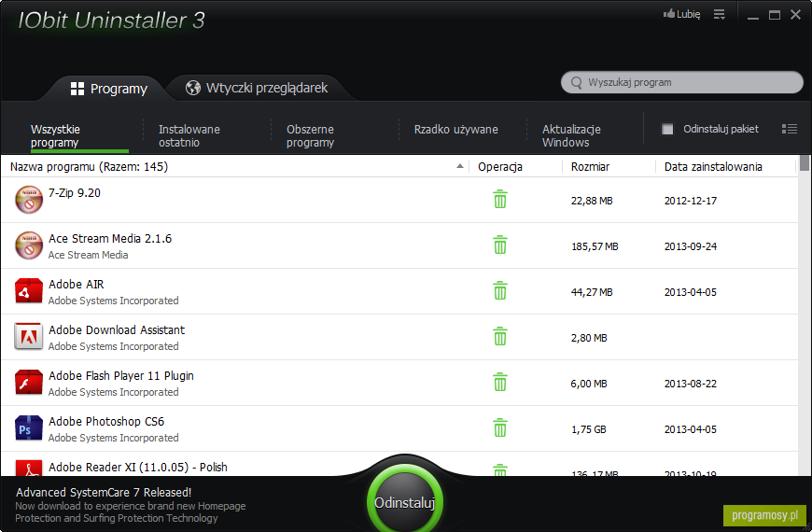Click trash icon for Adobe Photoshop CS6
The width and height of the screenshot is (812, 532).
[x=499, y=427]
